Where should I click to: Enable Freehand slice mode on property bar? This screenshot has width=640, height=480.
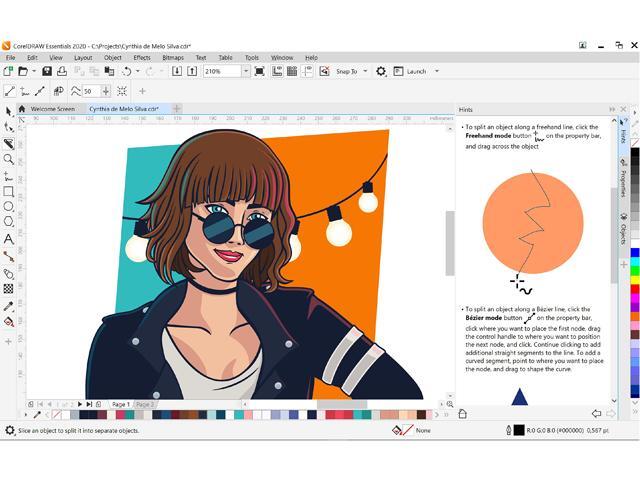(x=24, y=91)
